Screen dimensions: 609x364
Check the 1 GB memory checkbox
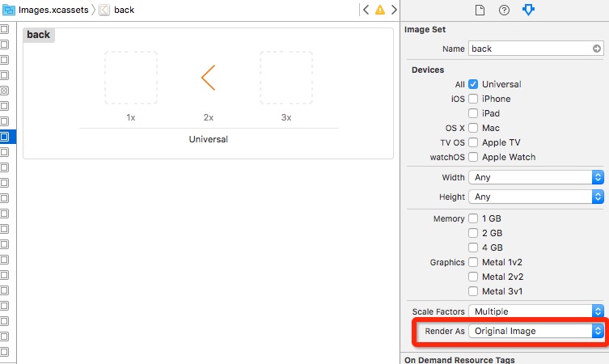pyautogui.click(x=472, y=218)
